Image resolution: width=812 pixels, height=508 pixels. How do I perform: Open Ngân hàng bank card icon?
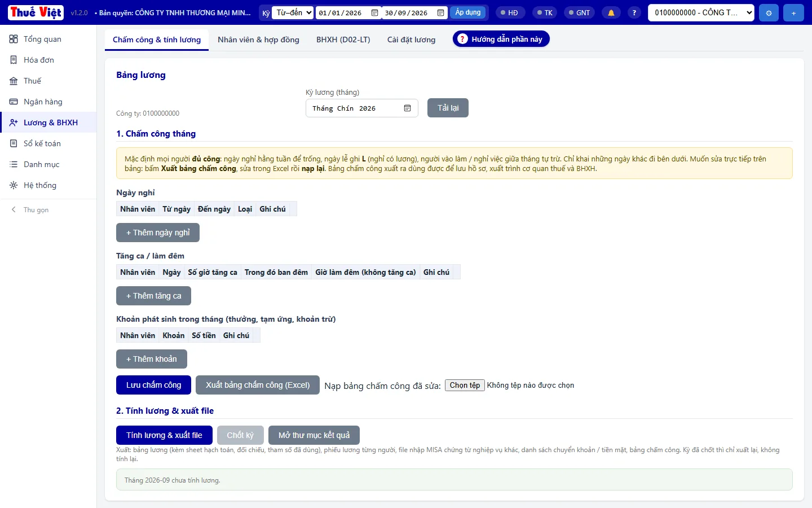pos(14,102)
